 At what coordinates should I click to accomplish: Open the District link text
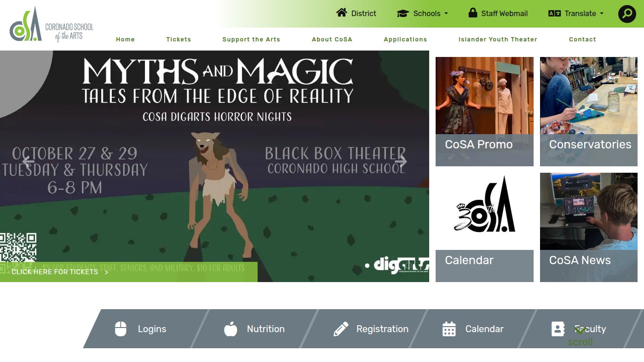pos(364,13)
